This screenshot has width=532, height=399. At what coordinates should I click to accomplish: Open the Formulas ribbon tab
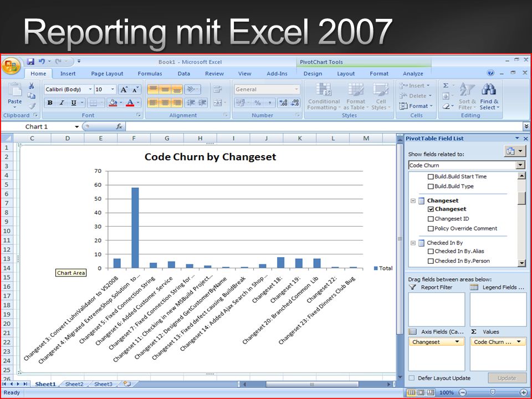pos(150,74)
